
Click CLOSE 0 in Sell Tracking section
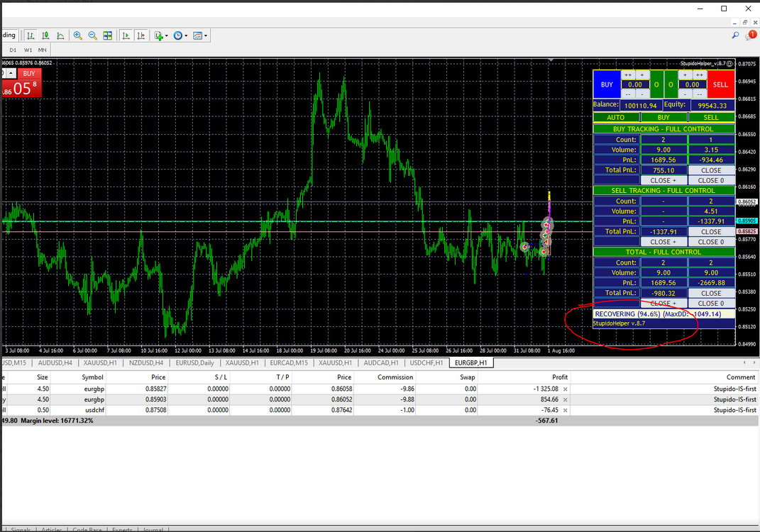(x=711, y=243)
